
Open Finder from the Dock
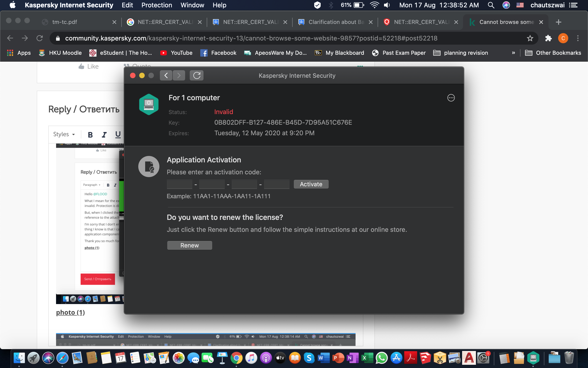(19, 358)
